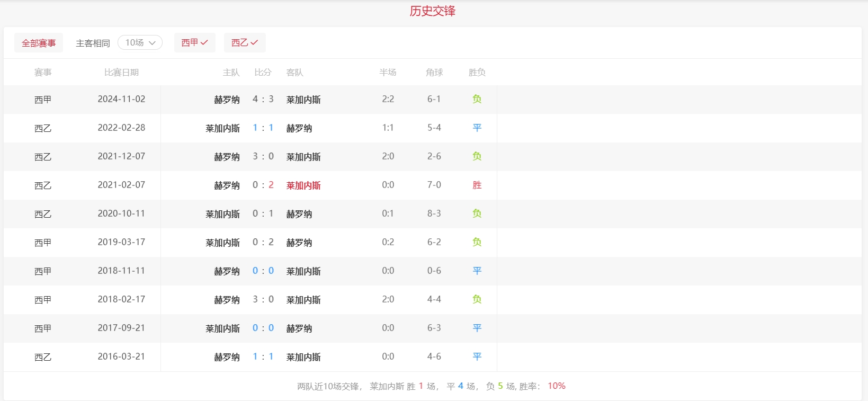Open home team 赫罗纳 in 2024-11-02 match
The image size is (868, 401).
227,100
